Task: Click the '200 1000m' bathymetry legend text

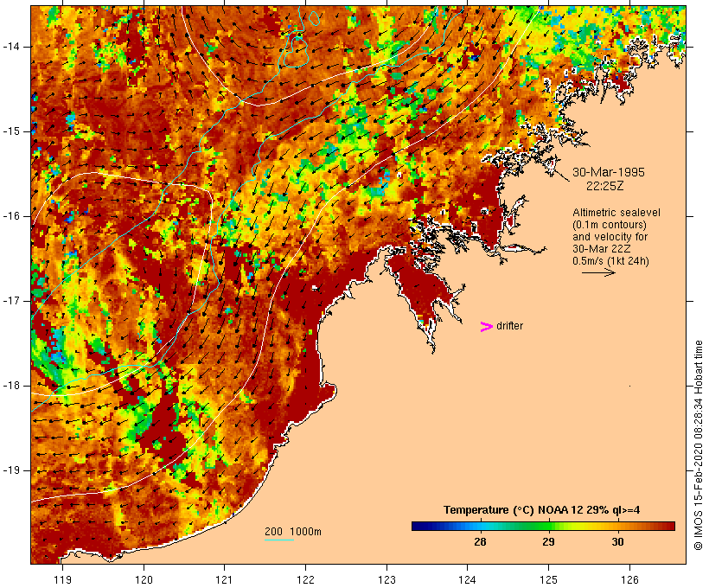Action: (x=293, y=532)
